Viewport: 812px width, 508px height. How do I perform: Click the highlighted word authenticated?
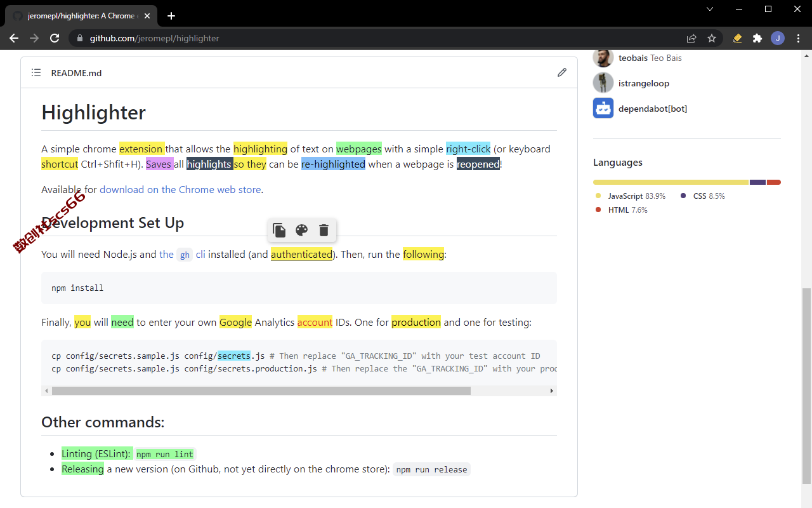301,254
